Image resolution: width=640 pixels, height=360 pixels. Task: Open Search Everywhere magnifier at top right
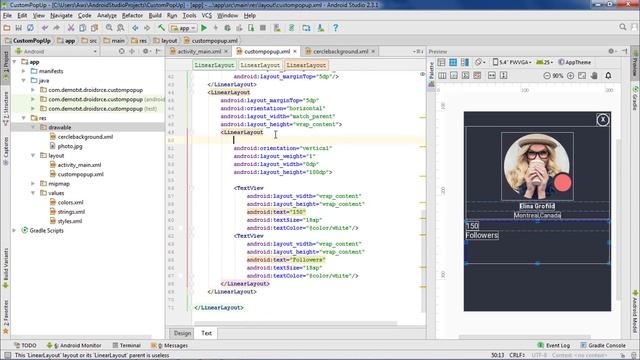pyautogui.click(x=623, y=27)
